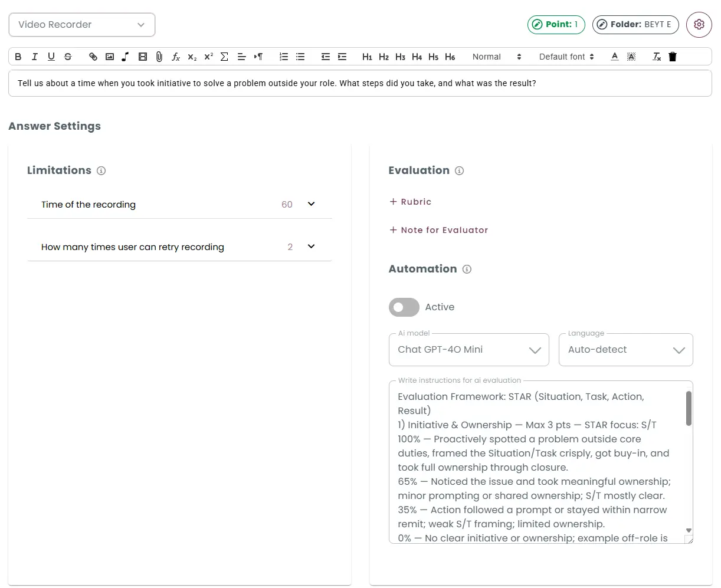Apply superscript formatting

click(x=208, y=57)
